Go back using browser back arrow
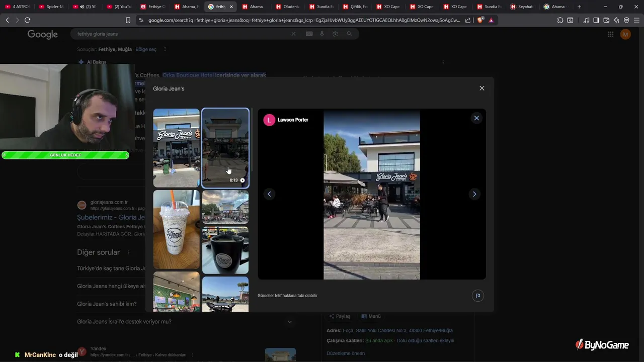644x362 pixels. coord(7,20)
